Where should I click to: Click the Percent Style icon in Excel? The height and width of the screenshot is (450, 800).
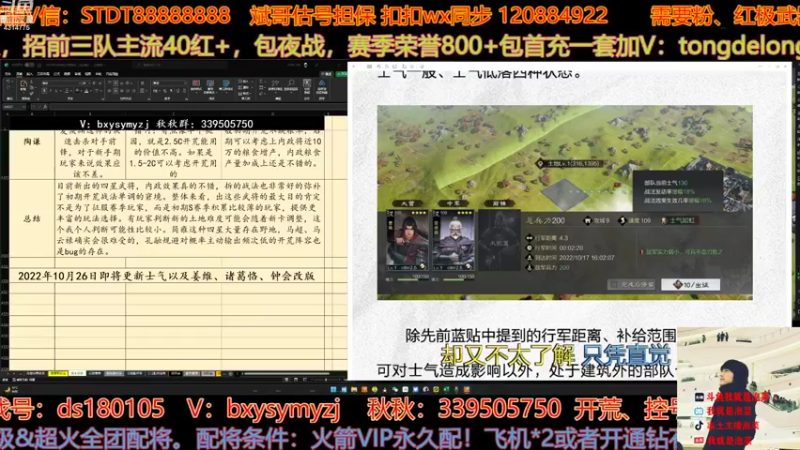click(165, 91)
